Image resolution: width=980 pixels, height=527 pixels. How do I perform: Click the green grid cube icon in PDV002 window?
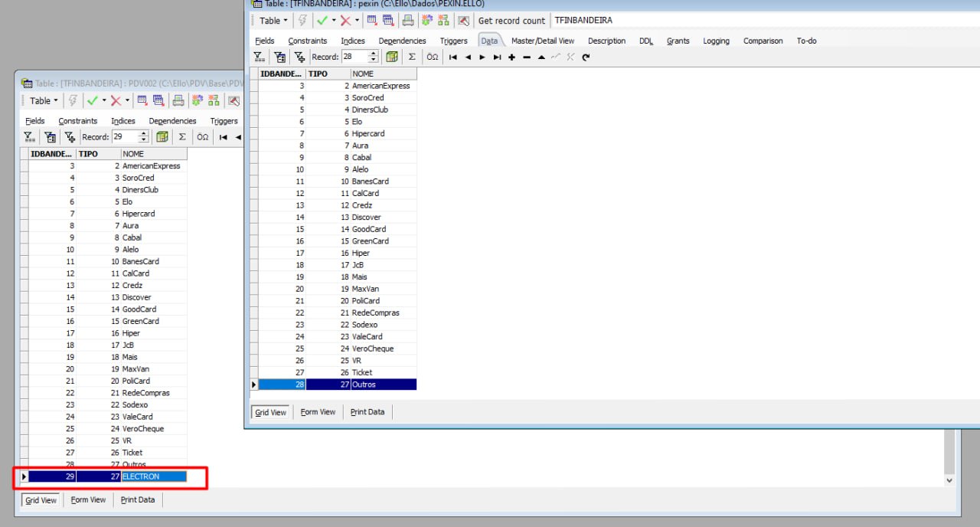(x=162, y=137)
